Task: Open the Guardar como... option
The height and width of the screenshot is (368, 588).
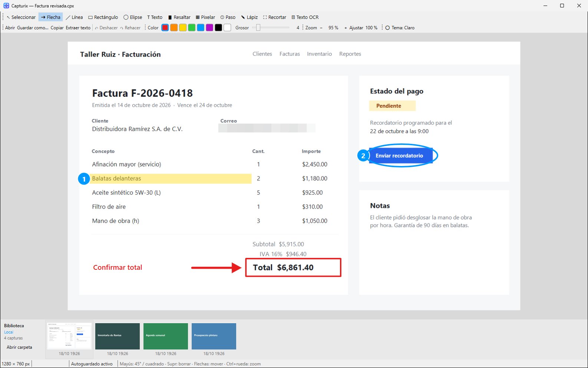Action: tap(33, 28)
